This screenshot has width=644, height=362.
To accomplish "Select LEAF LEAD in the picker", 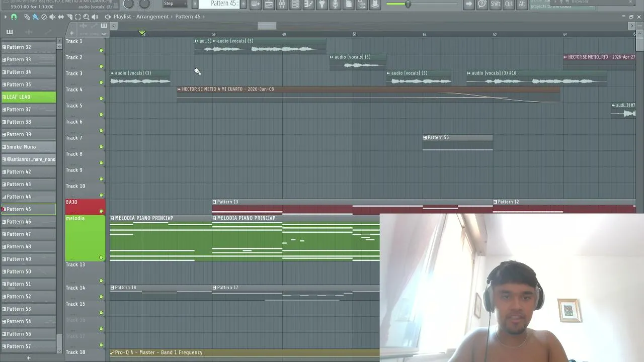I will [x=29, y=97].
